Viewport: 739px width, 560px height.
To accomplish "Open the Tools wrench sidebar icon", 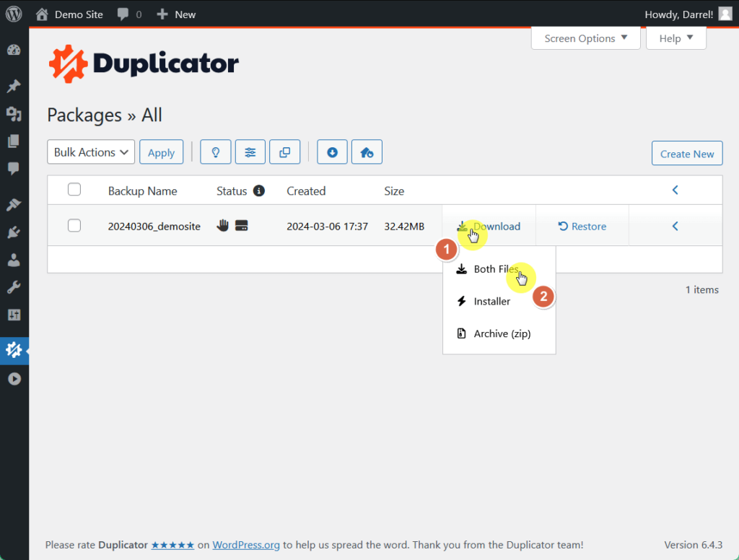I will click(14, 287).
